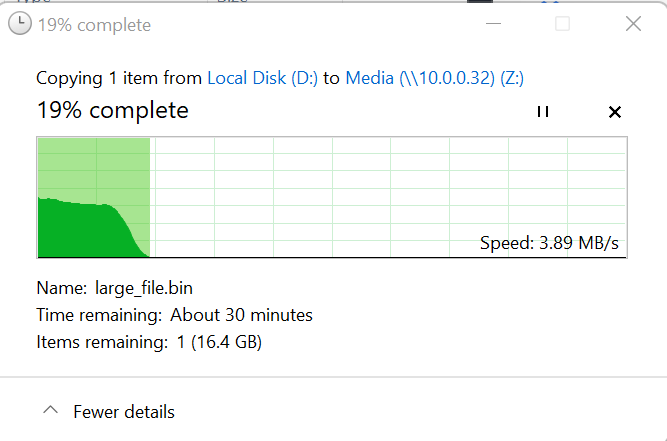Close the copy dialog window
Image resolution: width=667 pixels, height=441 pixels.
(x=633, y=24)
